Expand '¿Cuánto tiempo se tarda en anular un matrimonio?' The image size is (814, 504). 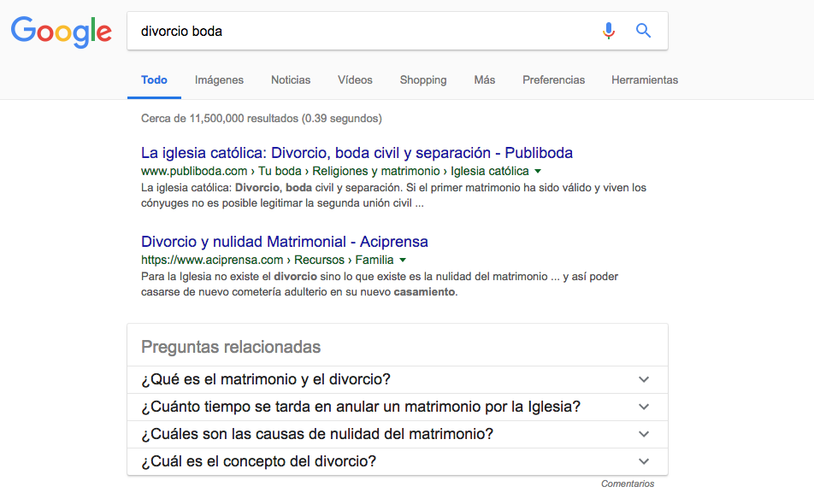(644, 407)
